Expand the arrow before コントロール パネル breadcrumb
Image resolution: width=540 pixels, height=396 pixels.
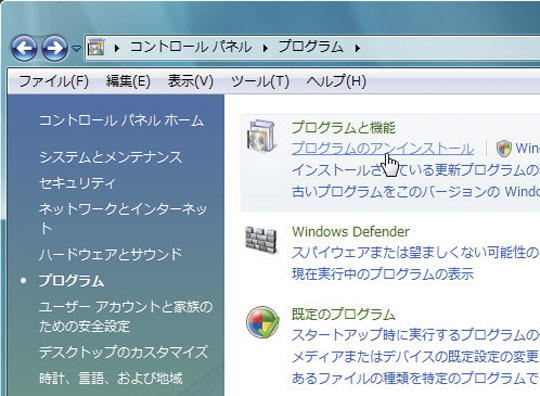[x=117, y=48]
